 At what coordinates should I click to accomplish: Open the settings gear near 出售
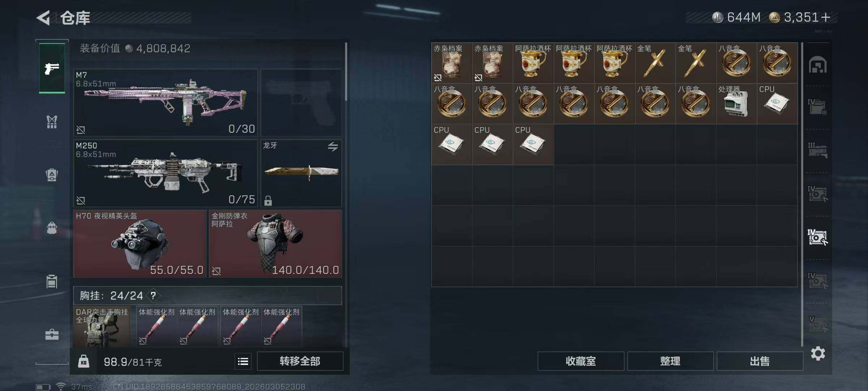(x=818, y=353)
